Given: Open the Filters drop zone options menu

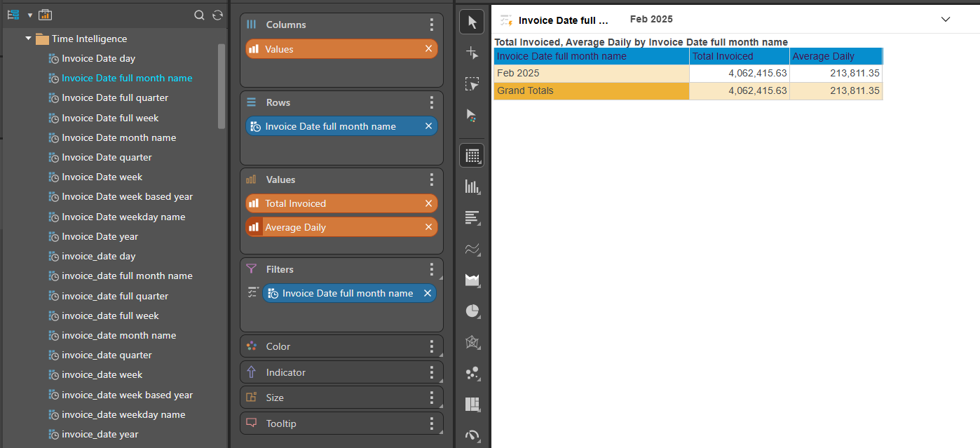Looking at the screenshot, I should 432,269.
